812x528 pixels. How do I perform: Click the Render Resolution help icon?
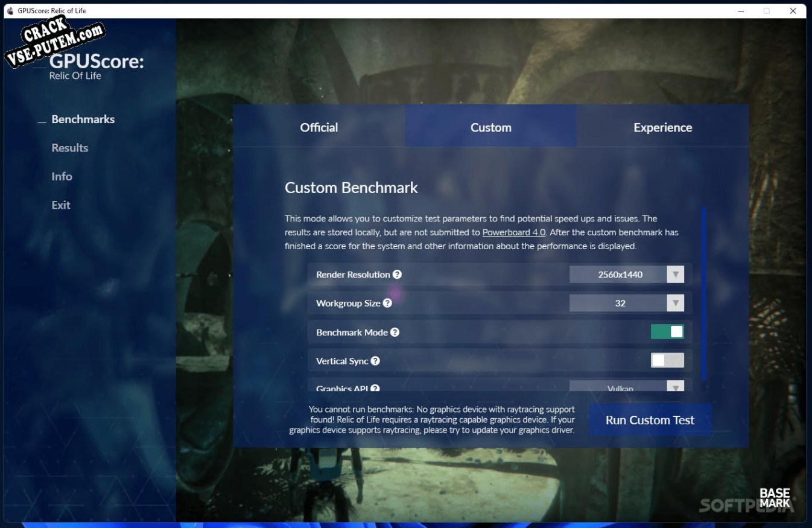coord(397,275)
